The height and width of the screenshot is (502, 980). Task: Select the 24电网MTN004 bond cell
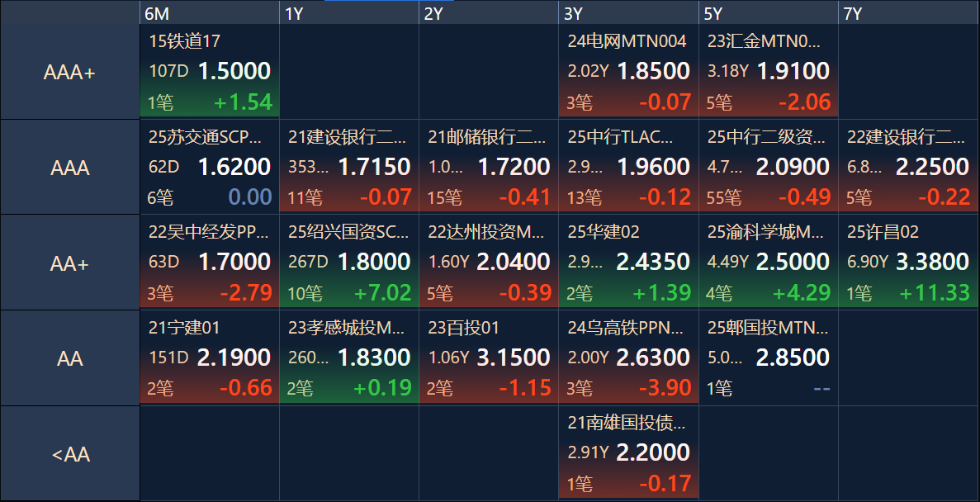coord(629,71)
